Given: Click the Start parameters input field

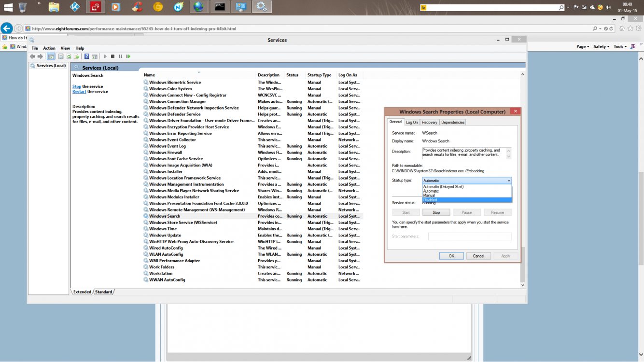Looking at the screenshot, I should coord(470,237).
